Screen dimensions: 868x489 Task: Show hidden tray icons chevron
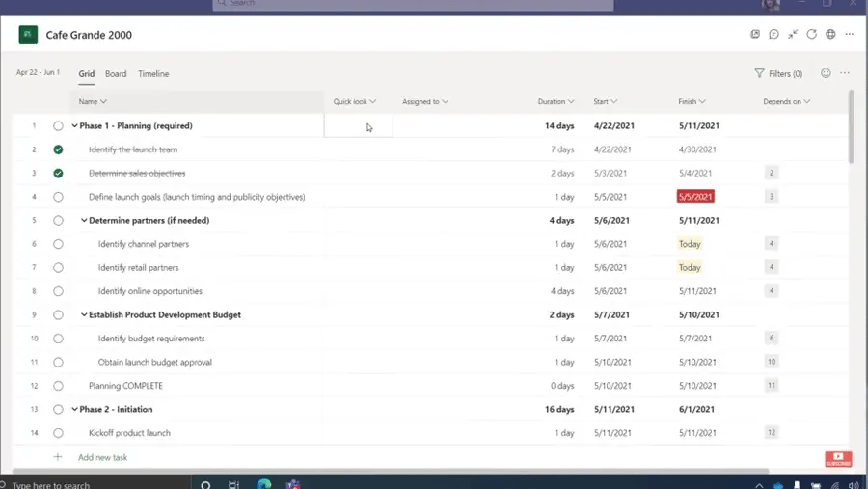pyautogui.click(x=759, y=486)
